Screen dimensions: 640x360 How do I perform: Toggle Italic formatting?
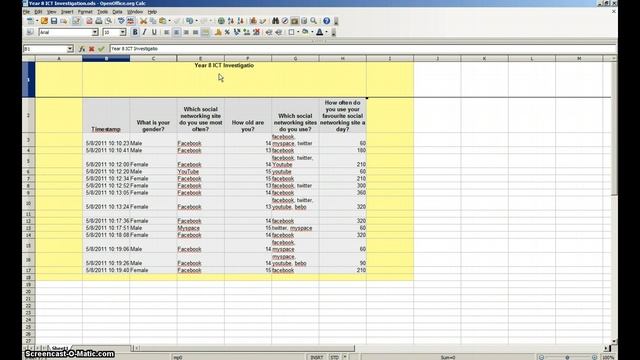coord(144,32)
